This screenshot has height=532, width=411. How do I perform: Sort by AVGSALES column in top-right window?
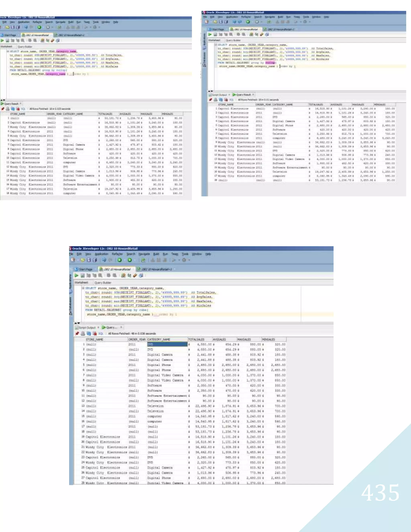click(341, 105)
